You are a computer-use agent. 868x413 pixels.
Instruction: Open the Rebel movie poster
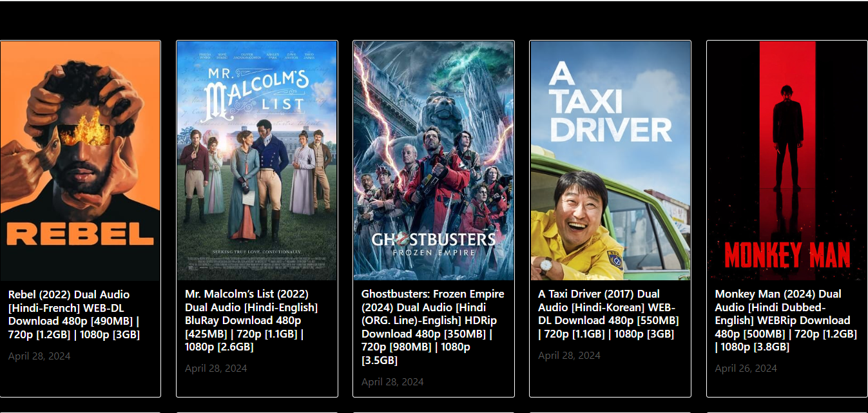coord(81,161)
